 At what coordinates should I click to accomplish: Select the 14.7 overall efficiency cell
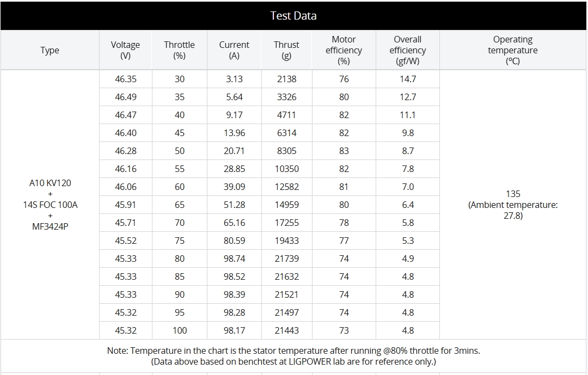(x=408, y=79)
